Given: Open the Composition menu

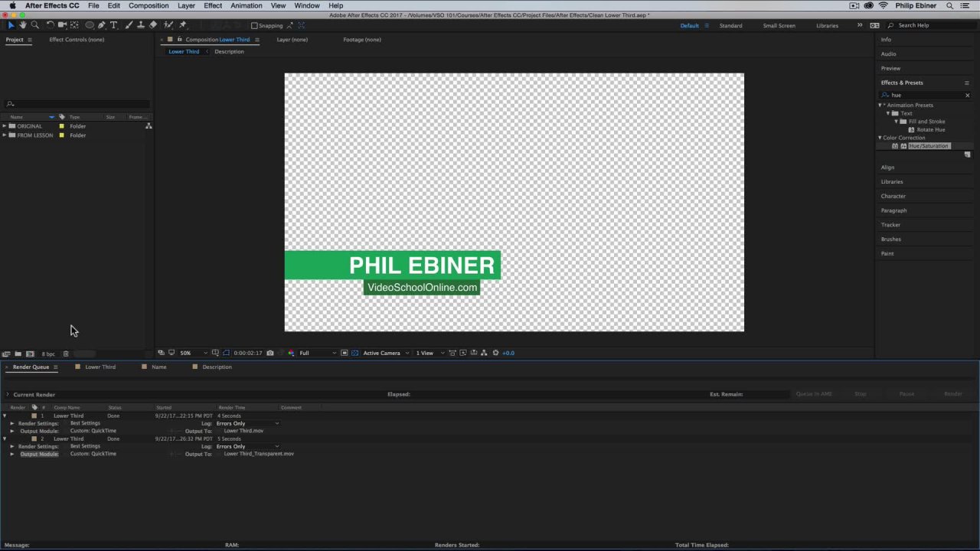Looking at the screenshot, I should coord(148,5).
